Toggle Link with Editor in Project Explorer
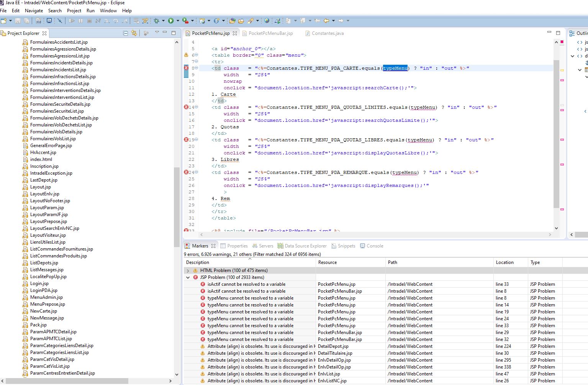 click(134, 33)
